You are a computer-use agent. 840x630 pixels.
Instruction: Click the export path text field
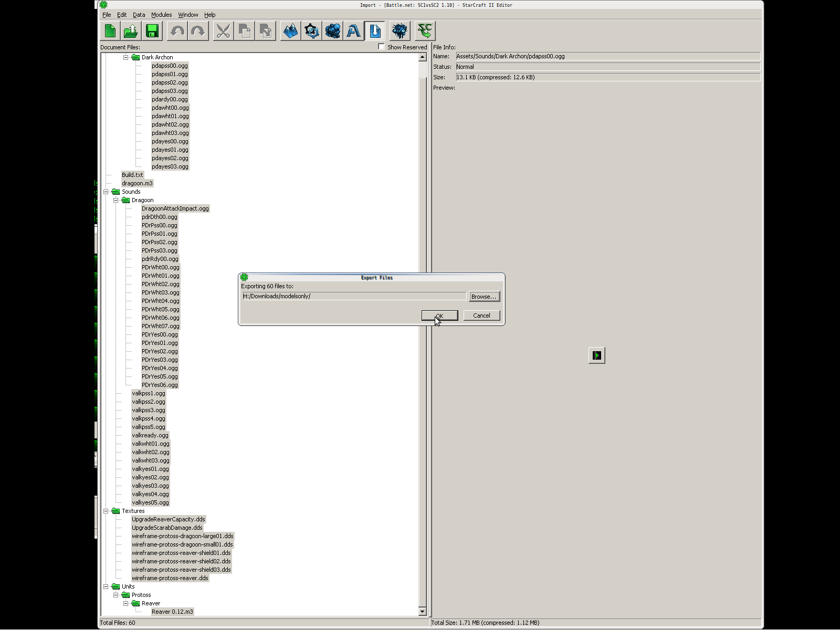[353, 296]
